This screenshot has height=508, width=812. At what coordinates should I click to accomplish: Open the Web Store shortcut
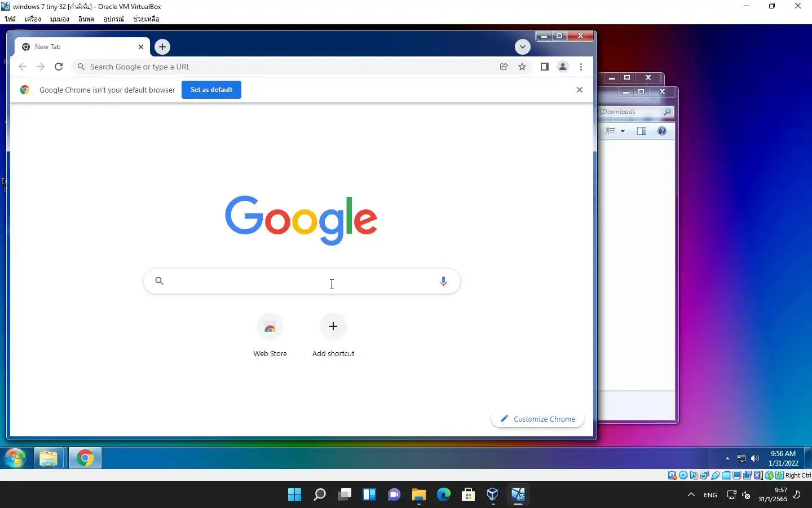[270, 336]
